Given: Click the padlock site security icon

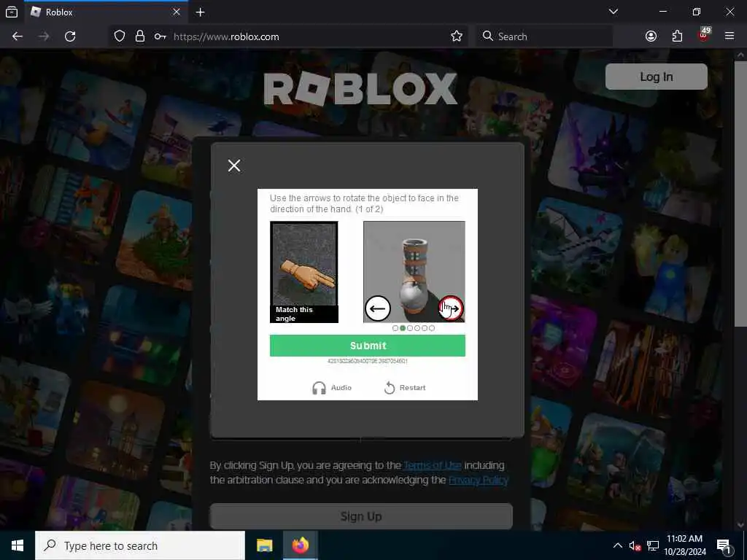Looking at the screenshot, I should point(139,36).
